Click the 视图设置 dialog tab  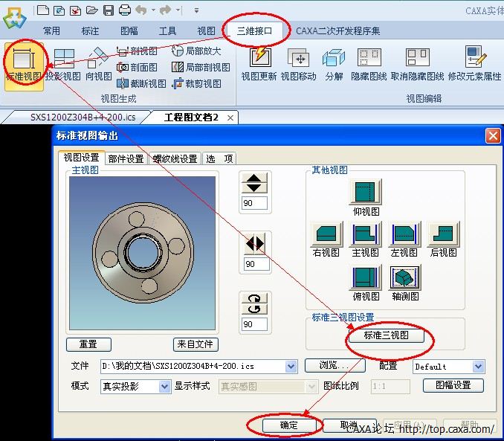click(x=81, y=158)
